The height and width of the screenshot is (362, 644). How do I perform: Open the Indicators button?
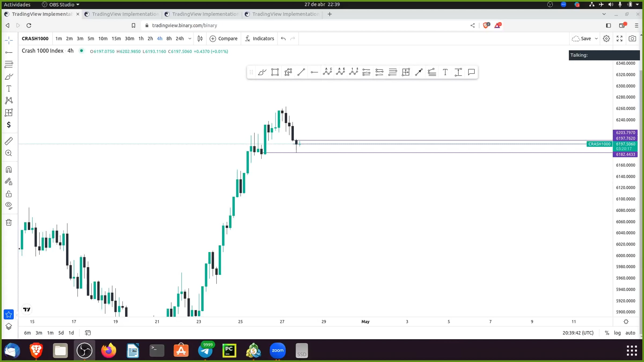click(259, 39)
